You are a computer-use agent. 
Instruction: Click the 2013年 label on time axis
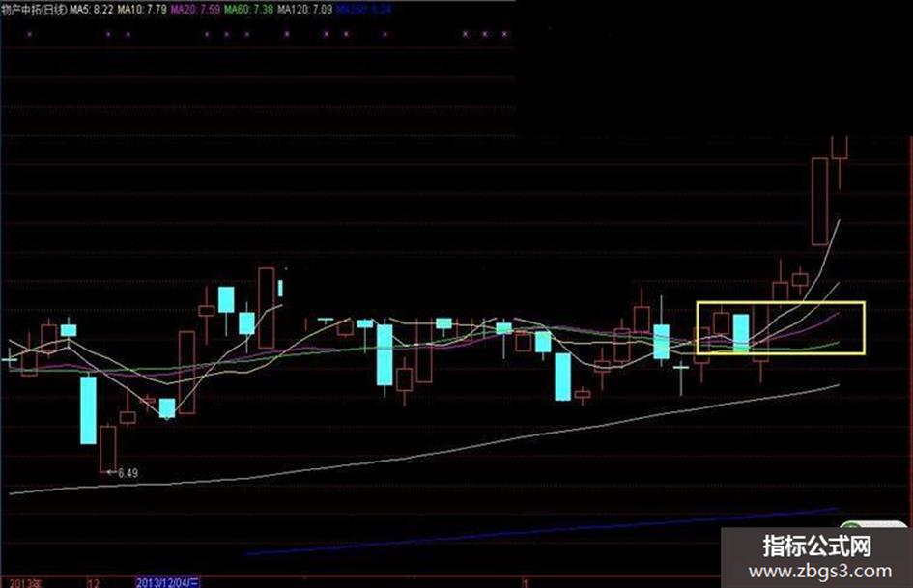pos(26,583)
